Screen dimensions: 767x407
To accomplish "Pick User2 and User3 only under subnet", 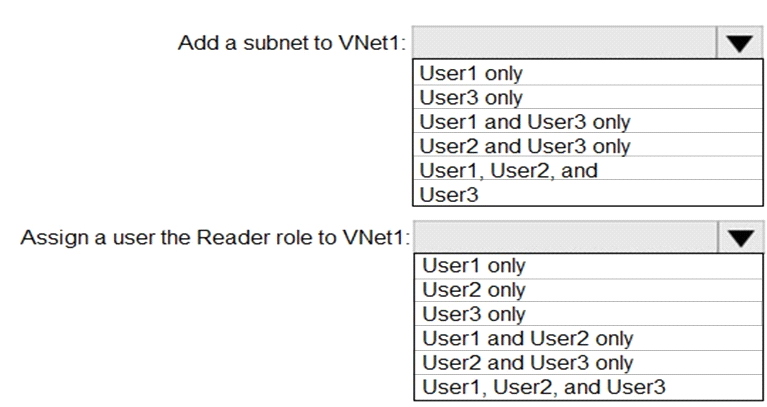I will click(587, 145).
